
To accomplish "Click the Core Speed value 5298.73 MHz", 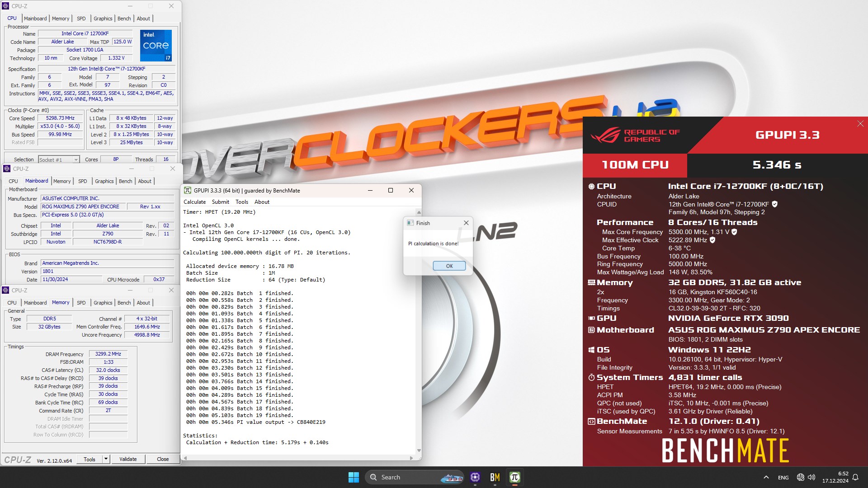I will pos(60,118).
